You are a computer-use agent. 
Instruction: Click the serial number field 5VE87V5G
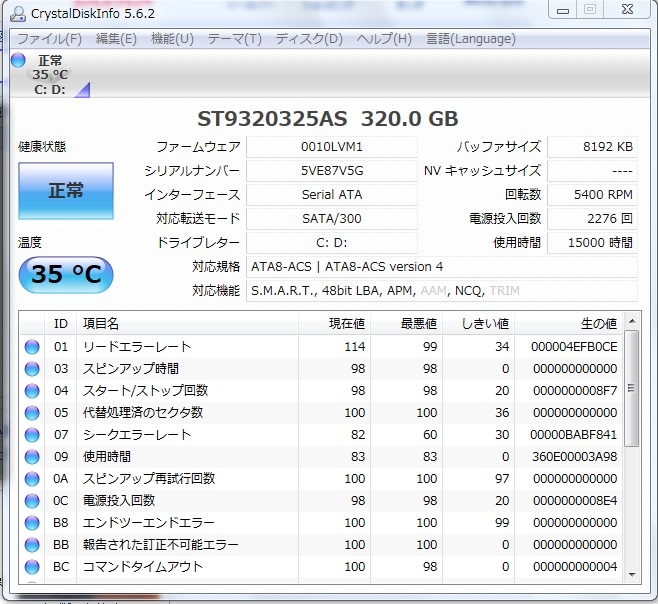click(331, 170)
